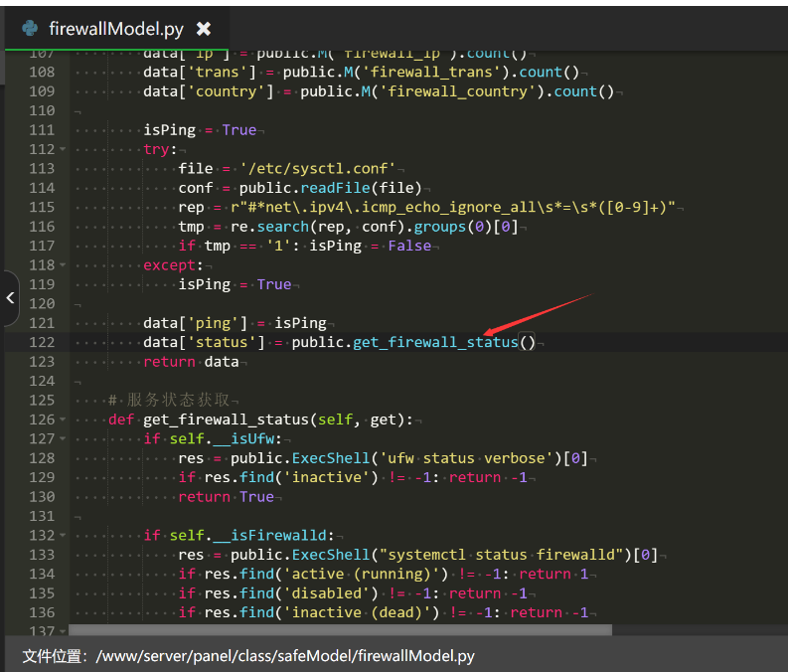The height and width of the screenshot is (672, 788).
Task: Click 'False' value on line 117
Action: [x=409, y=246]
